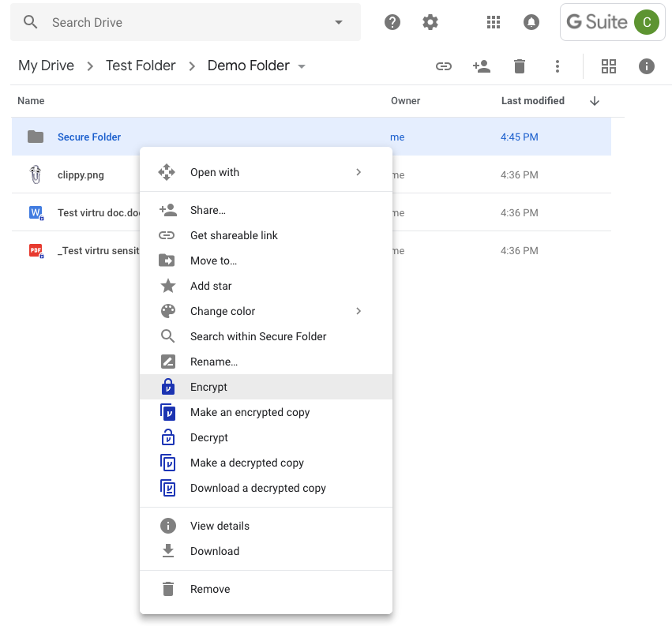Choose View details from the menu
The image size is (672, 626).
pyautogui.click(x=265, y=526)
